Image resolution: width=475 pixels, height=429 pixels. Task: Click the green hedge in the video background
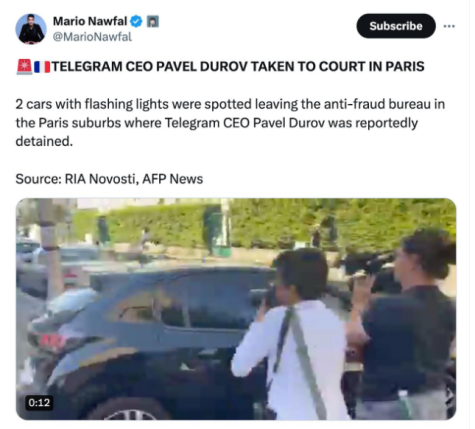tap(267, 223)
